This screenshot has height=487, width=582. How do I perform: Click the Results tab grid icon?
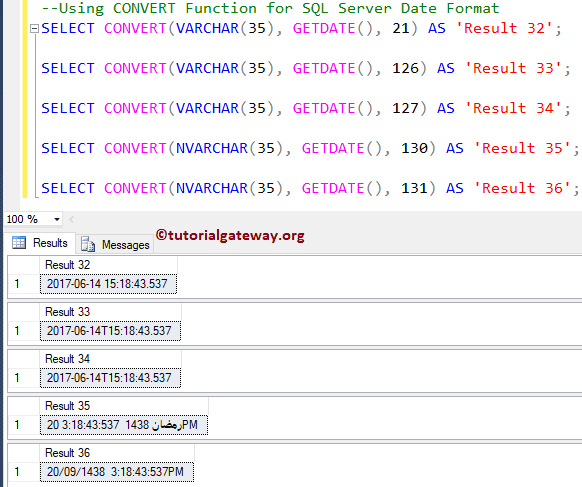click(x=19, y=243)
